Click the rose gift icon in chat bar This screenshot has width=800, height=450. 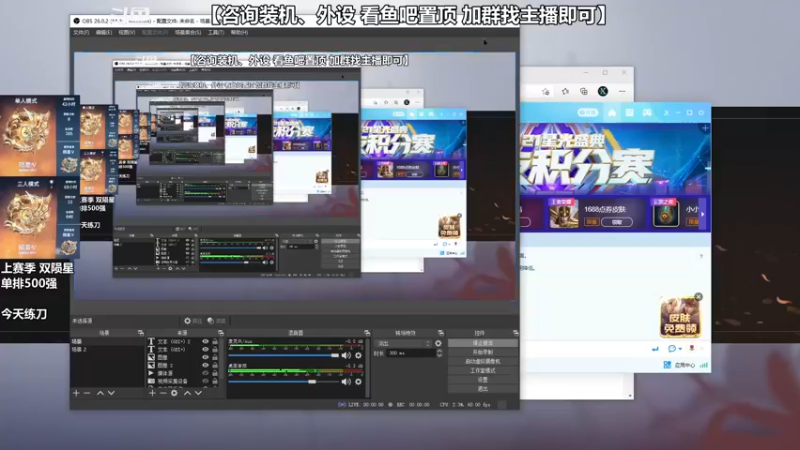[x=692, y=348]
